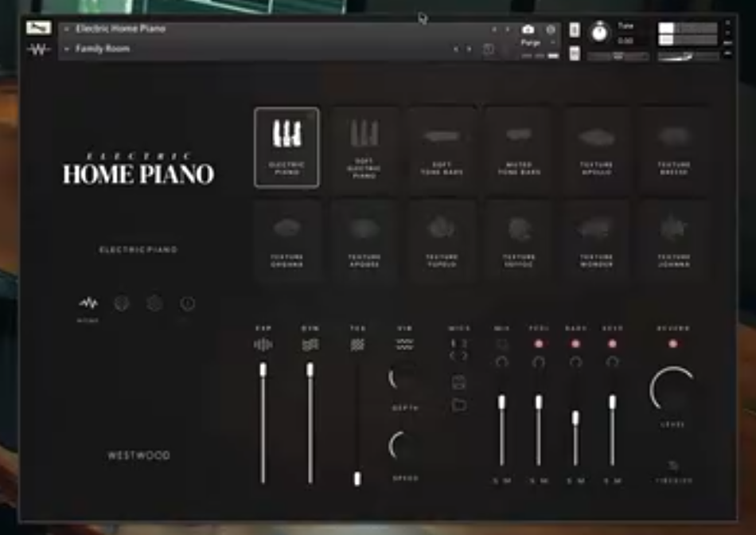Mute the MIX channel with its M button
The image size is (756, 535).
507,481
